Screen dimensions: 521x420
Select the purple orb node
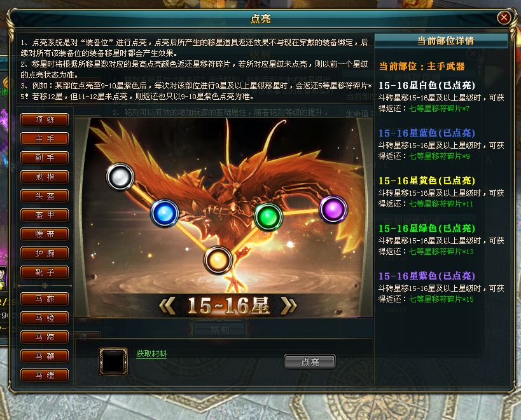pos(333,209)
